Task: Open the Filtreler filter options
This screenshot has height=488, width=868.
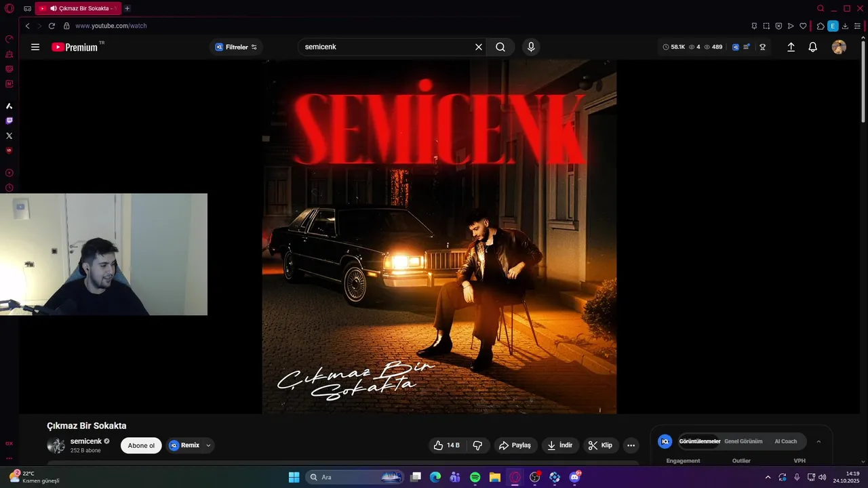Action: [236, 47]
